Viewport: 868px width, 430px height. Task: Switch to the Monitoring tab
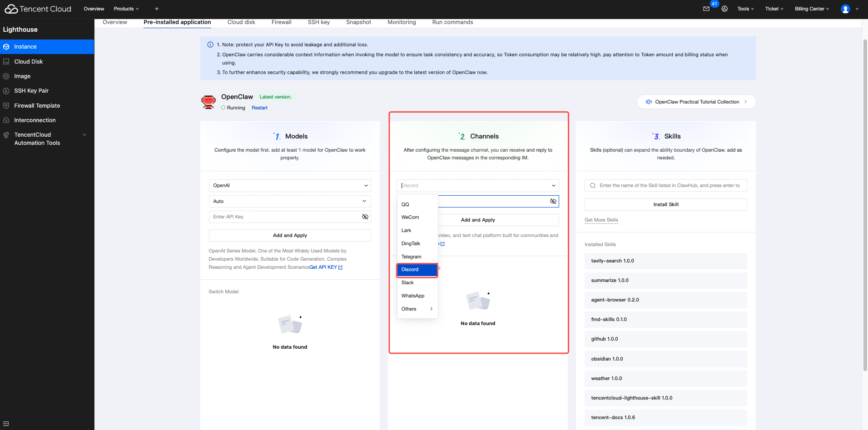point(402,22)
